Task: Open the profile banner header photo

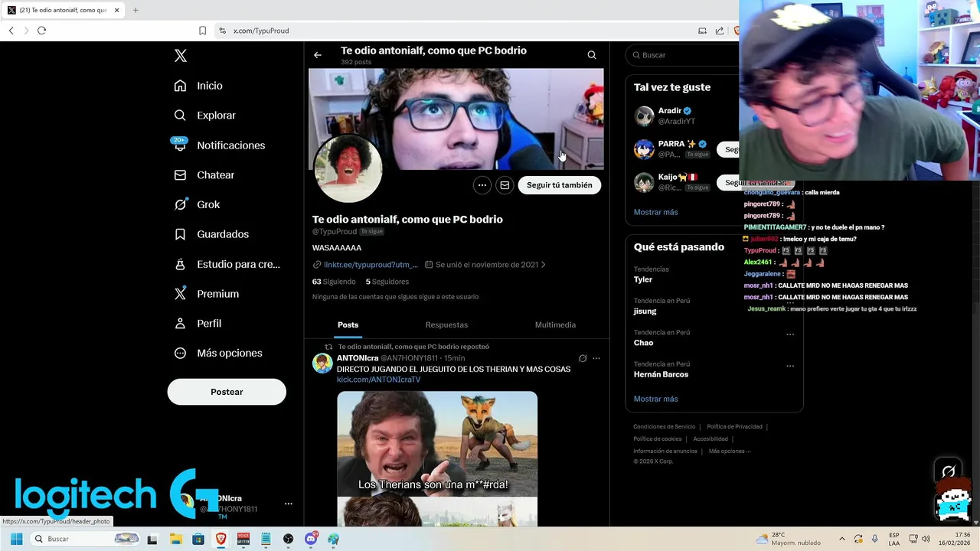Action: [x=456, y=119]
